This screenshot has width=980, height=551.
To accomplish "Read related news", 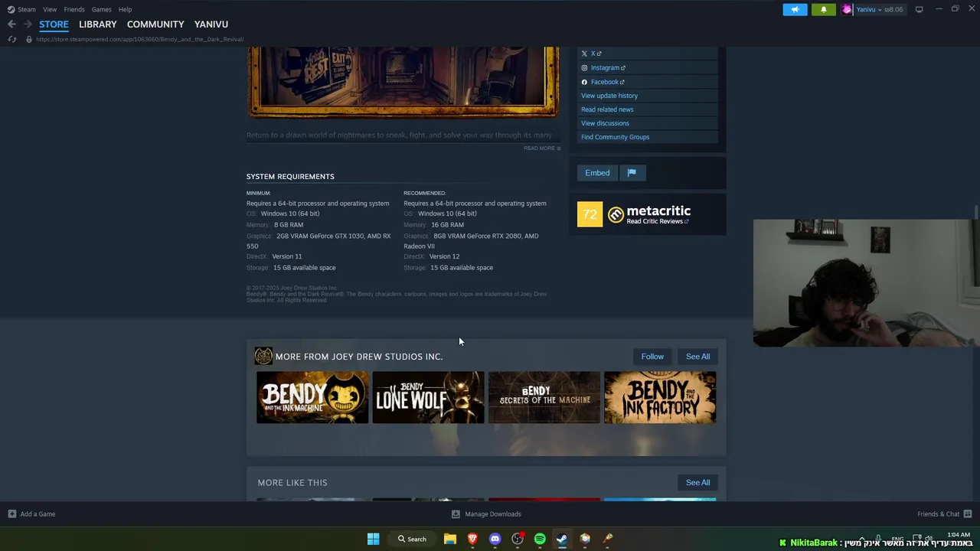I will [607, 109].
